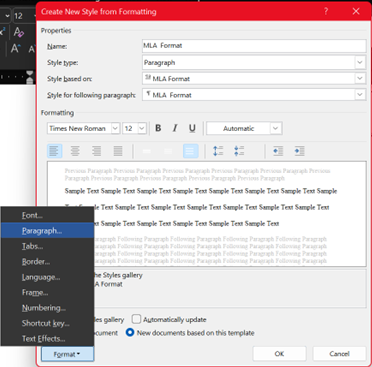Viewport: 372px width, 367px height.
Task: Select justify alignment icon
Action: 118,151
